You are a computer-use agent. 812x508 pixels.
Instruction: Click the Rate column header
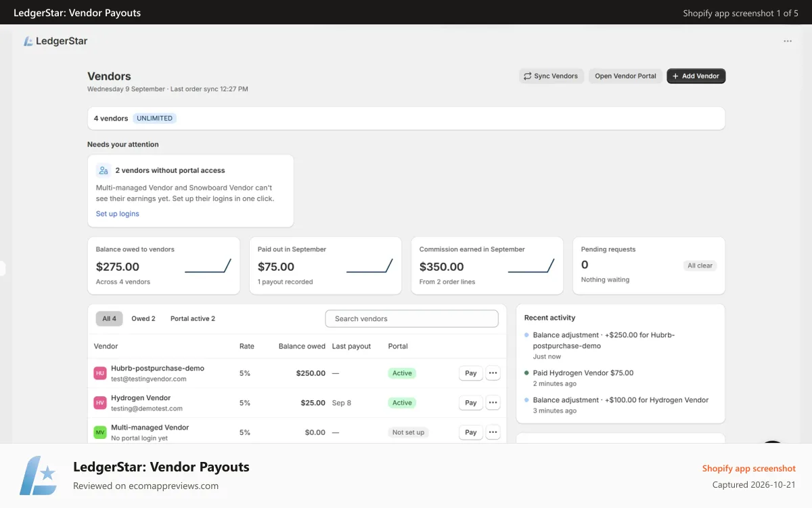(x=247, y=346)
